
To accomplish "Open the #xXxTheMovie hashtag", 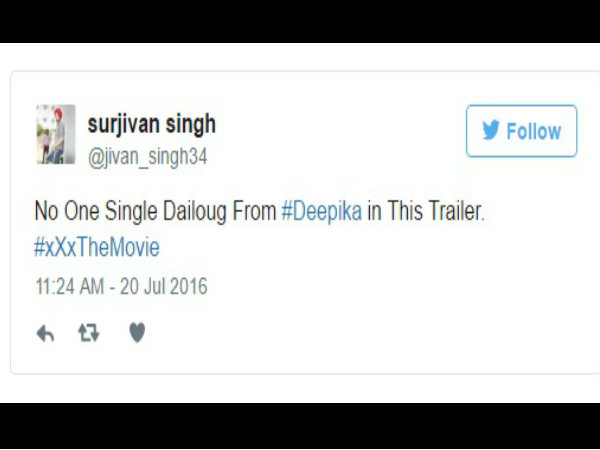I will coord(97,247).
